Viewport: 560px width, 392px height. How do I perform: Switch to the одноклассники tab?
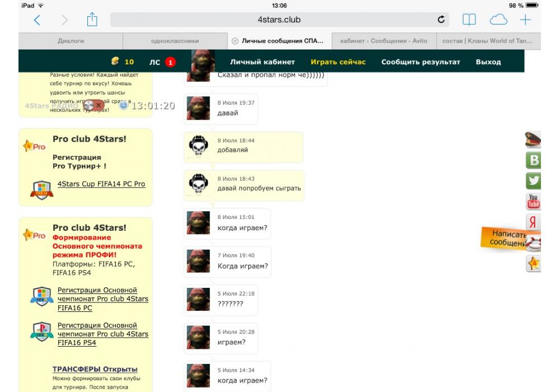click(175, 41)
